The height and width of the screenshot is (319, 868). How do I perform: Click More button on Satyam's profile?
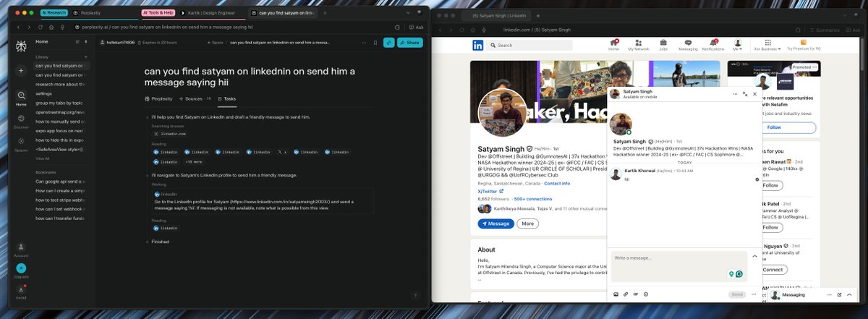[528, 224]
